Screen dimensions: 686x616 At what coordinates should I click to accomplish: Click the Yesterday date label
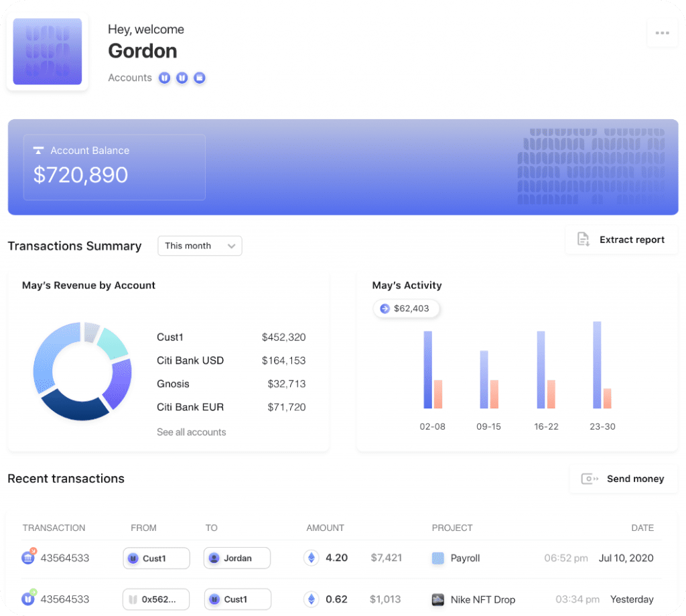pyautogui.click(x=632, y=599)
